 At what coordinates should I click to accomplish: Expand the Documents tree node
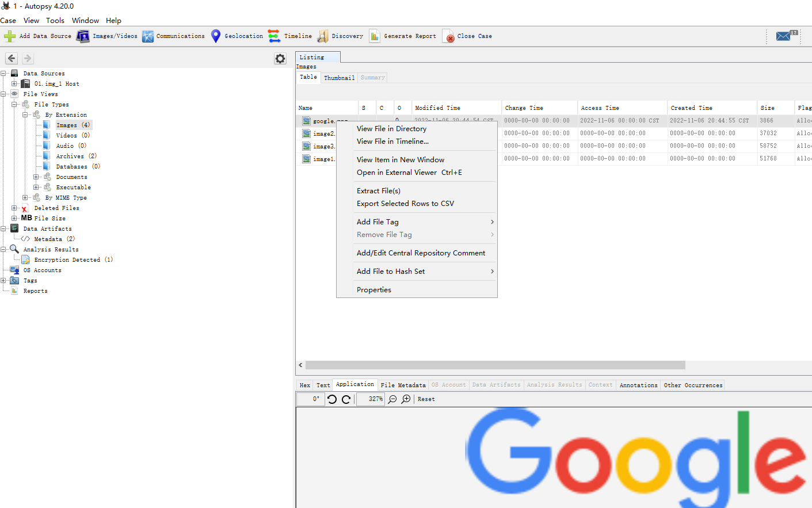coord(36,177)
